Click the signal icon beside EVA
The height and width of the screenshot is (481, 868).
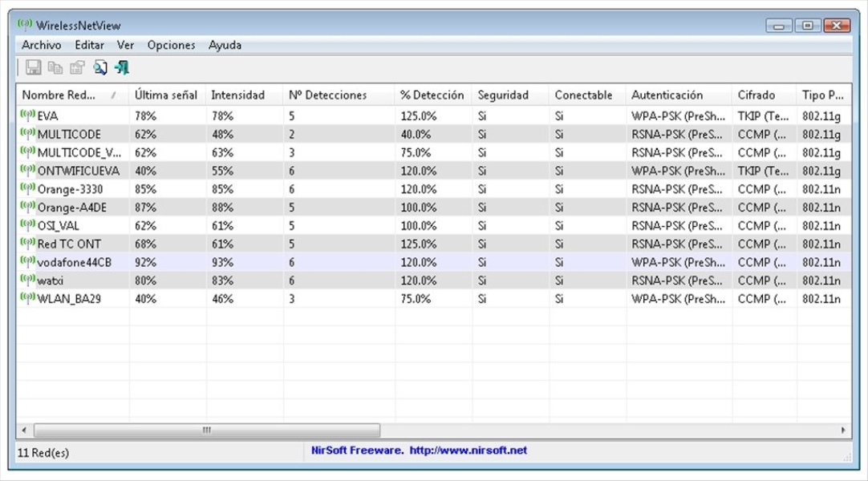point(27,115)
